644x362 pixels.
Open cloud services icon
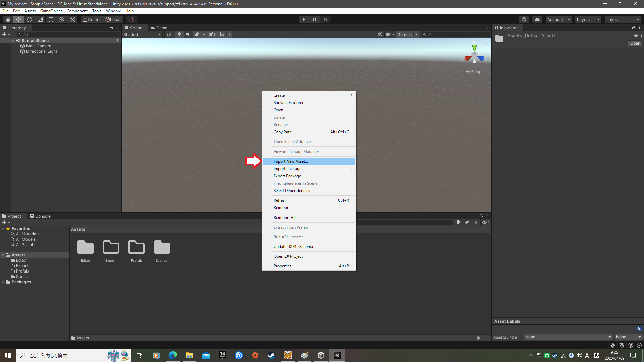pos(537,19)
